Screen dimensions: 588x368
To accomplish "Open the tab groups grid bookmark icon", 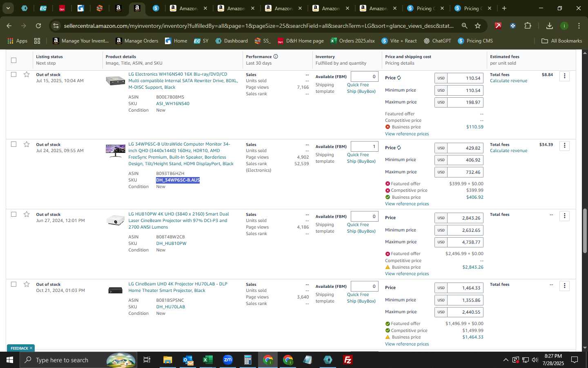I will (x=37, y=41).
